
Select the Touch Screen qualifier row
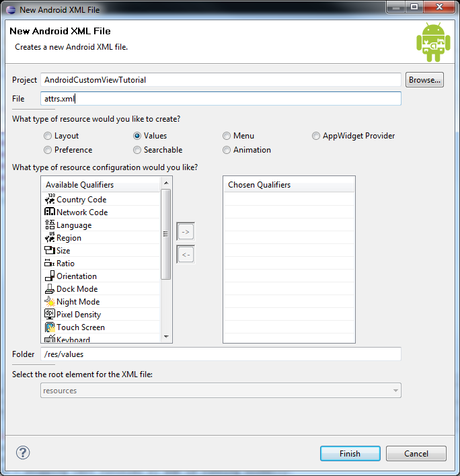(100, 327)
